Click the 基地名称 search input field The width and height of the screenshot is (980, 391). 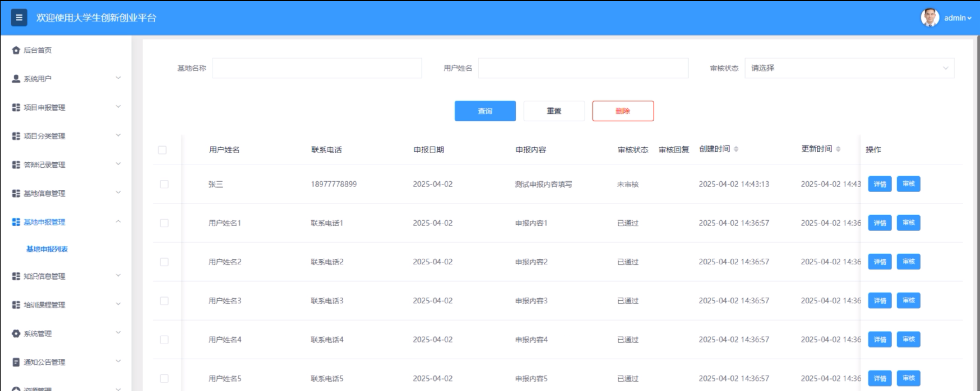tap(317, 68)
